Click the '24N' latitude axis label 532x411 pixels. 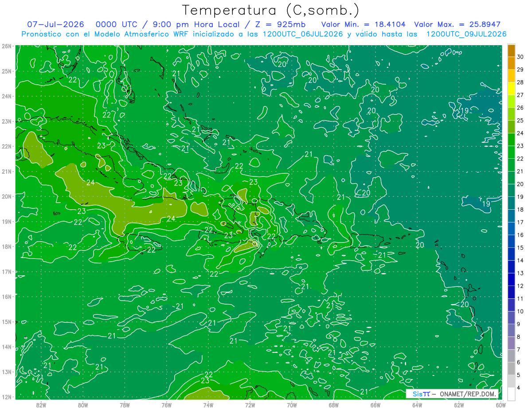pyautogui.click(x=6, y=96)
